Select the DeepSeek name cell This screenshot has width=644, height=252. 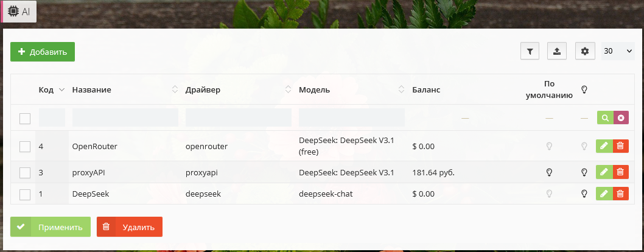(x=91, y=194)
